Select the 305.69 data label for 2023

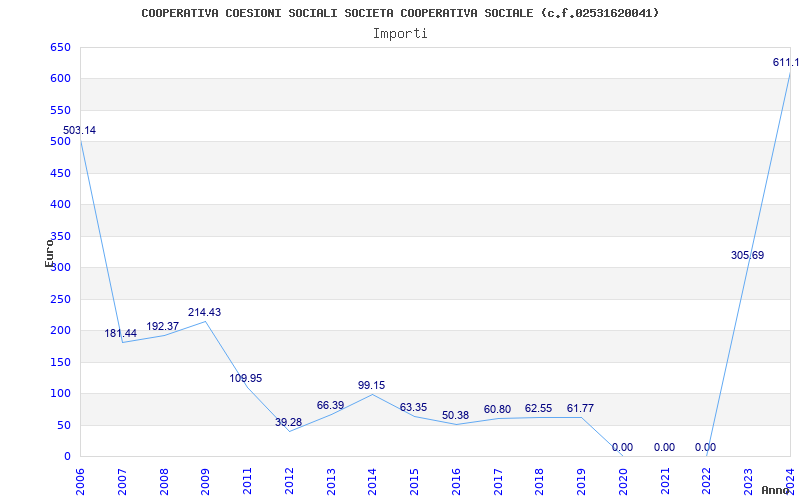747,255
